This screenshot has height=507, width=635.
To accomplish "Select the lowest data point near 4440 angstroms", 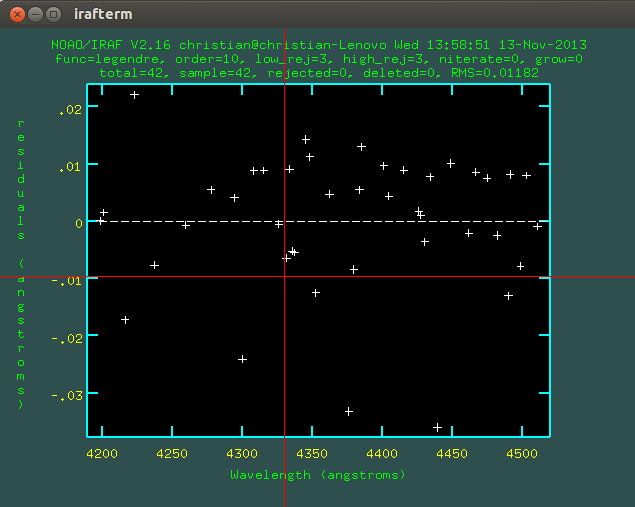I will [x=437, y=427].
